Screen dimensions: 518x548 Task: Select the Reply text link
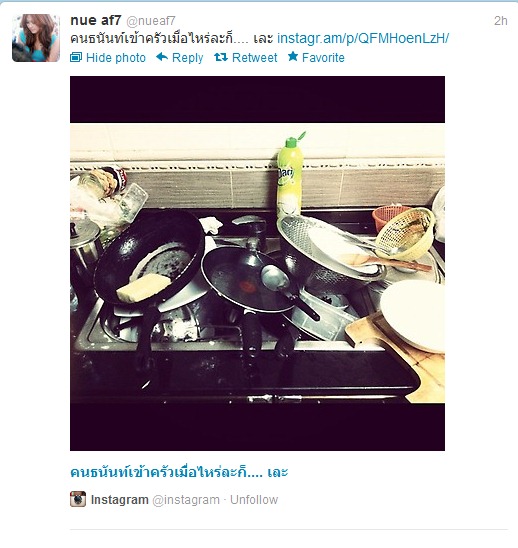pyautogui.click(x=187, y=58)
